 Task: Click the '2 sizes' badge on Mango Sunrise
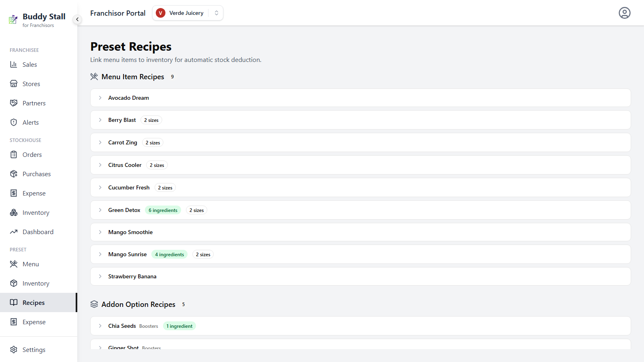(x=203, y=254)
